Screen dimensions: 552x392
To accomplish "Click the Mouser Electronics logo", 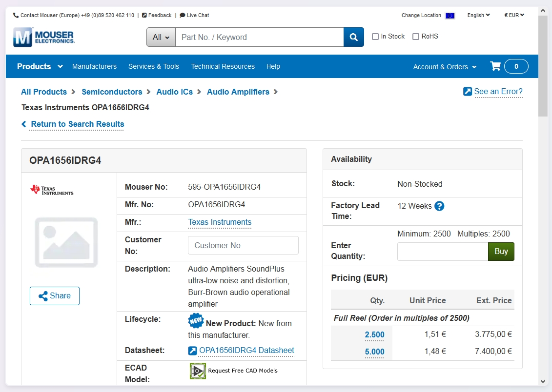I will 44,37.
